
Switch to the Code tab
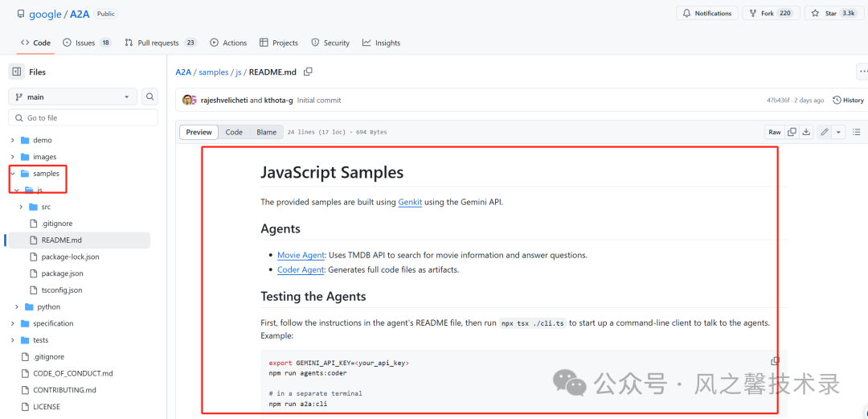(35, 43)
